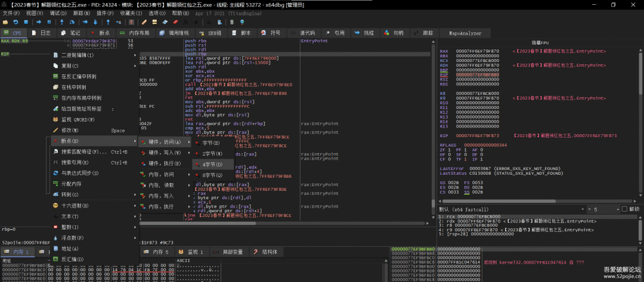Click the step over toolbar icon
Screen dimensions: 644x282
coord(73,22)
